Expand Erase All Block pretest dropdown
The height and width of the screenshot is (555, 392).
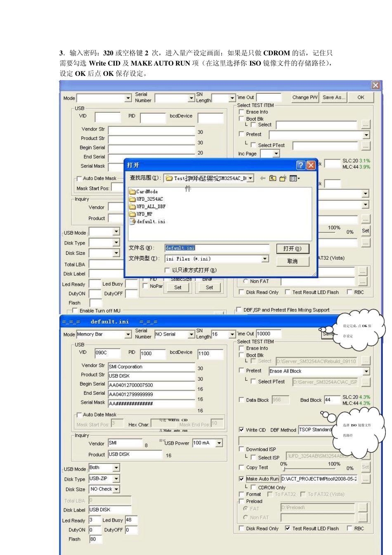pos(366,371)
